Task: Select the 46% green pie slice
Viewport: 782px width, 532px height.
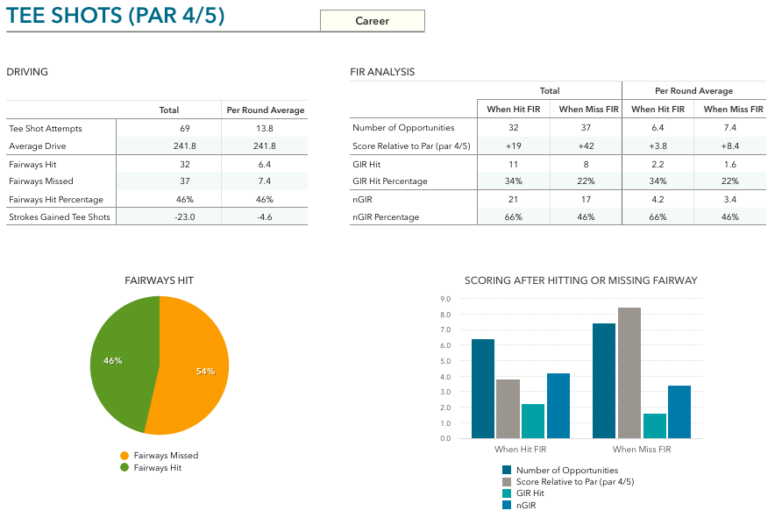Action: pos(123,359)
